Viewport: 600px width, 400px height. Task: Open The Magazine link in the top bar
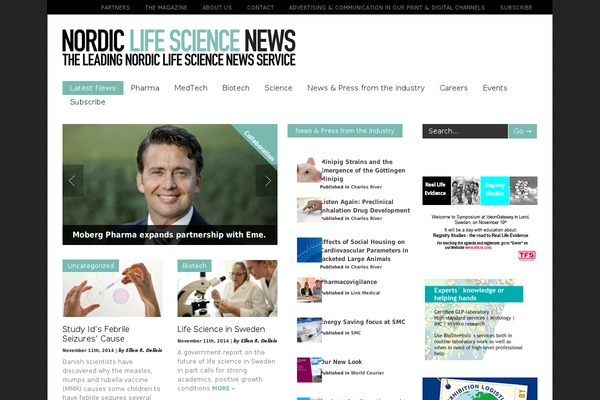click(x=166, y=7)
